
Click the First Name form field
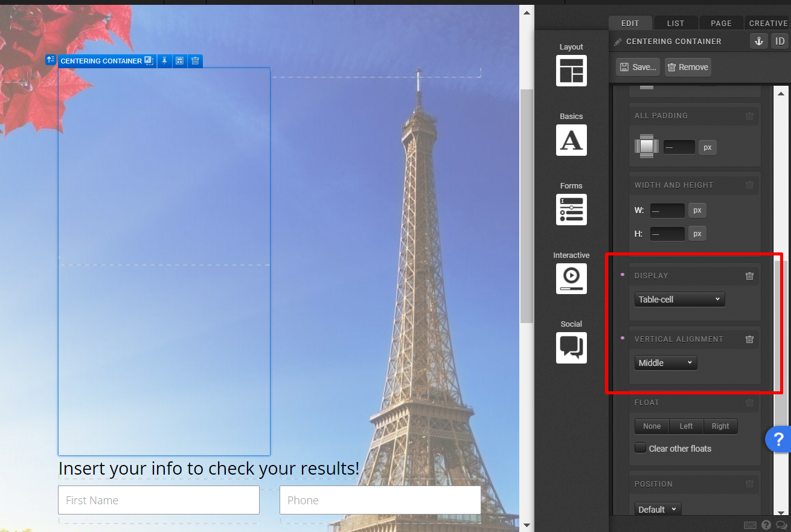(x=159, y=500)
